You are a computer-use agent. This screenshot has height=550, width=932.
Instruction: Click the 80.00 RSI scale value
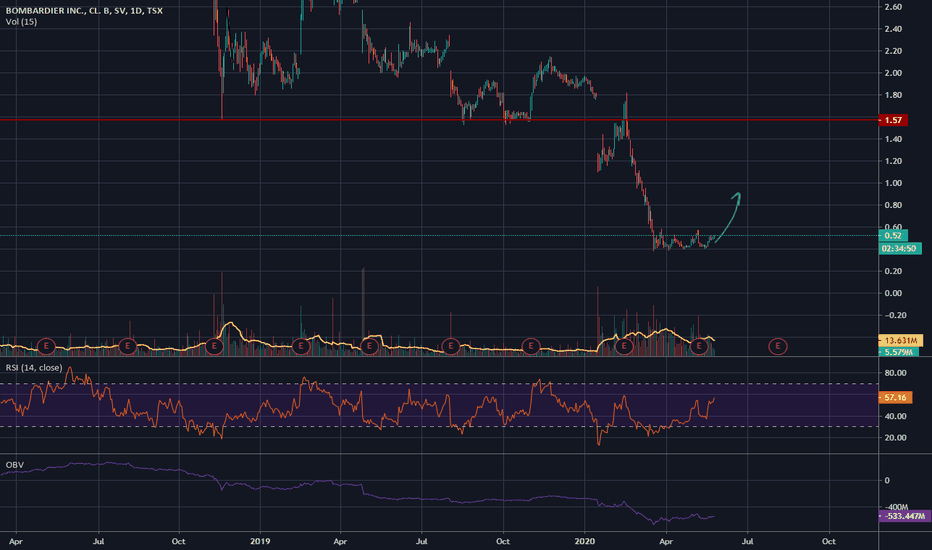[x=895, y=373]
